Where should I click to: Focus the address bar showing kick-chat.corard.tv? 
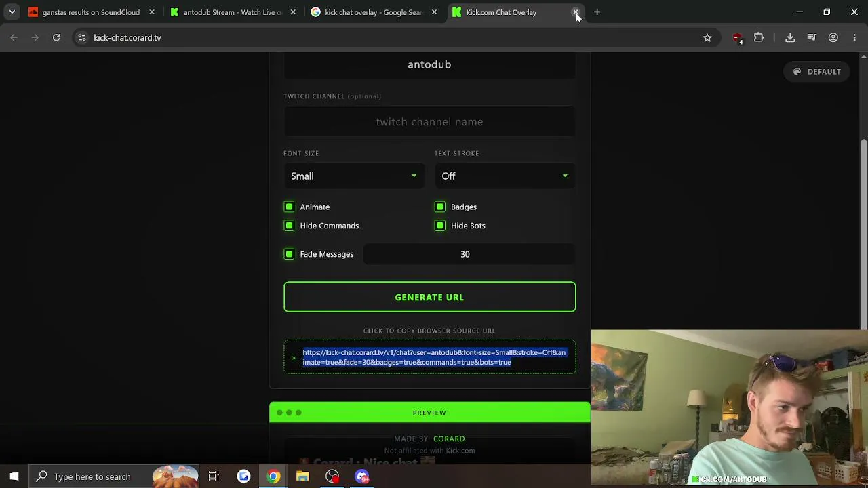click(393, 37)
